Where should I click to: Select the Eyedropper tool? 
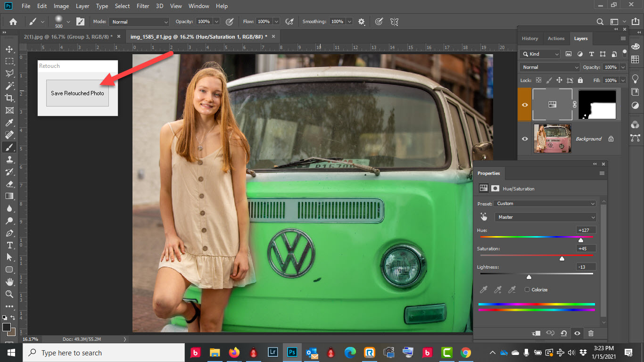(9, 123)
